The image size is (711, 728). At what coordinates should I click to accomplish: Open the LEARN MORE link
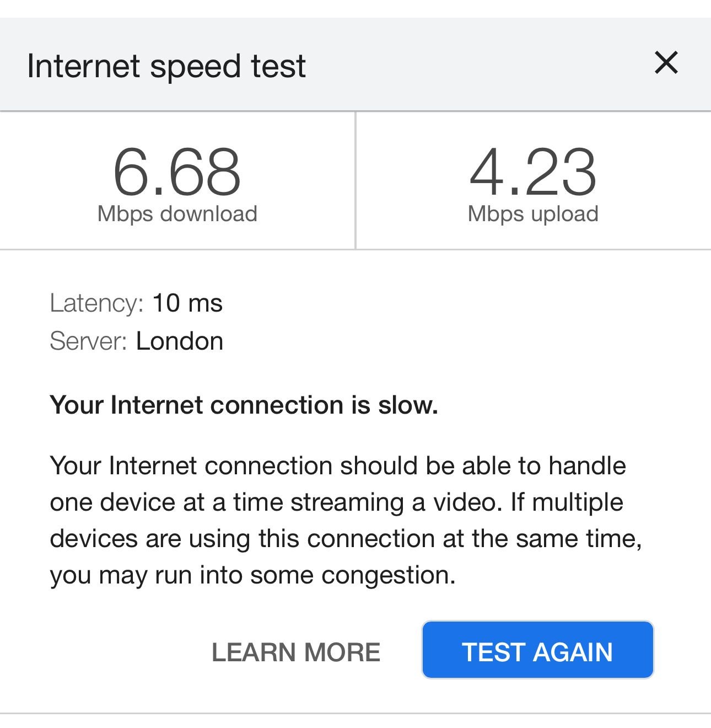point(296,652)
